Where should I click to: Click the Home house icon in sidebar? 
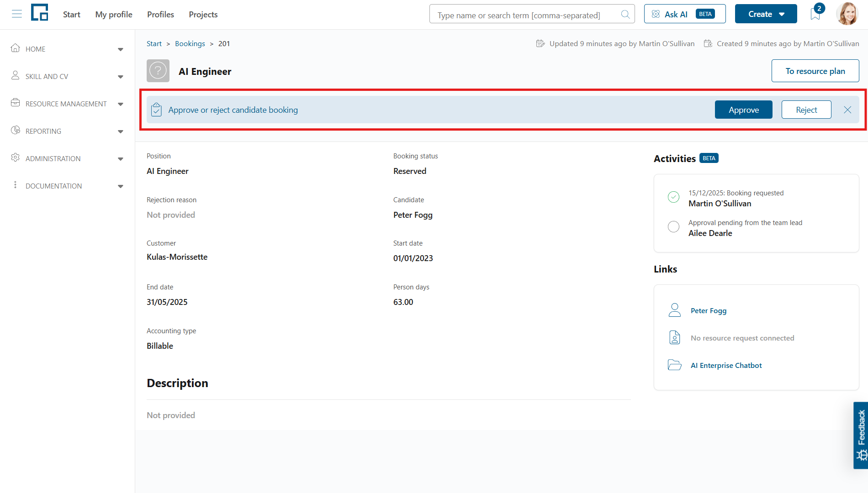(x=16, y=48)
